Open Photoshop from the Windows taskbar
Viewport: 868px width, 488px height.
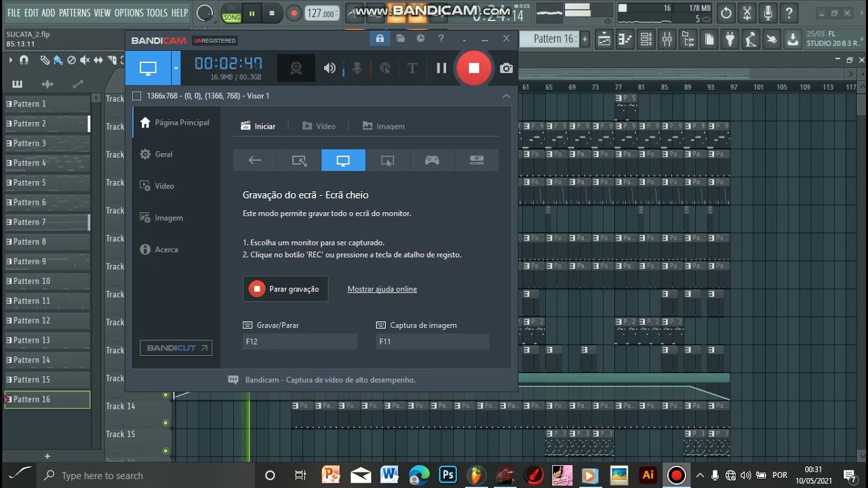[x=448, y=474]
